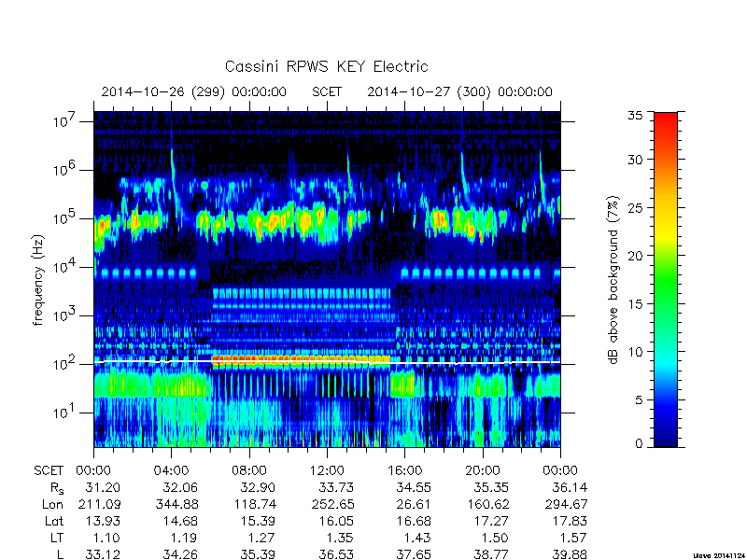Click the L value 35.39
This screenshot has width=747, height=560.
[258, 554]
